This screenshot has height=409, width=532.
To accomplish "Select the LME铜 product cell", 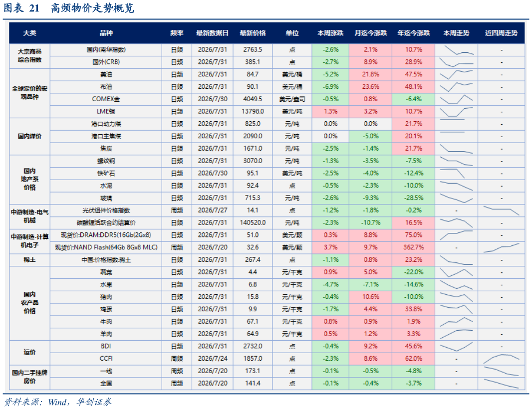I will 106,111.
